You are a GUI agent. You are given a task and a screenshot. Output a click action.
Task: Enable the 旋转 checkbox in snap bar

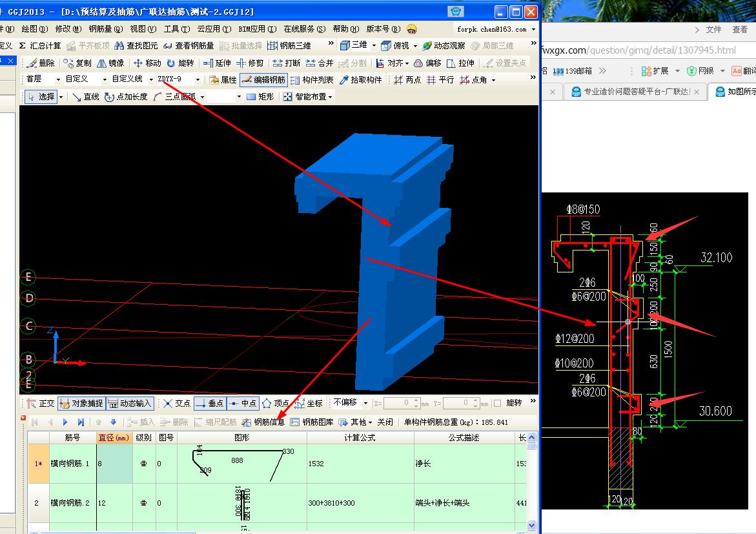click(x=497, y=404)
